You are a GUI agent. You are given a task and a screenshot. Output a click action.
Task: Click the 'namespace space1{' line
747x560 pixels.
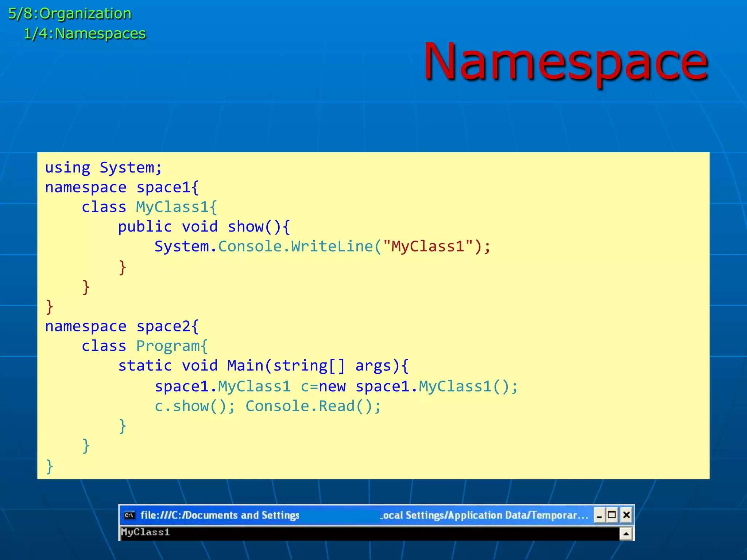click(122, 187)
